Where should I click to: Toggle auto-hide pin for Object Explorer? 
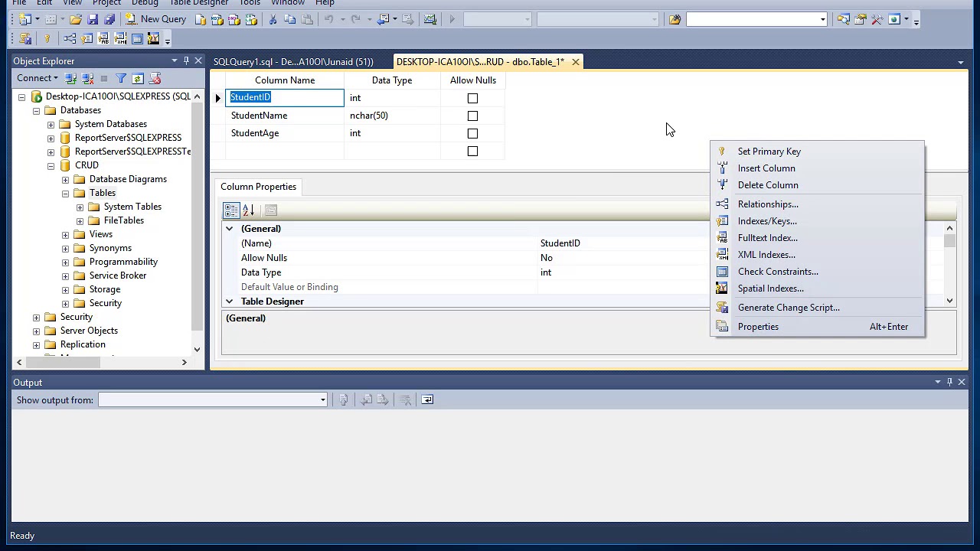tap(186, 60)
